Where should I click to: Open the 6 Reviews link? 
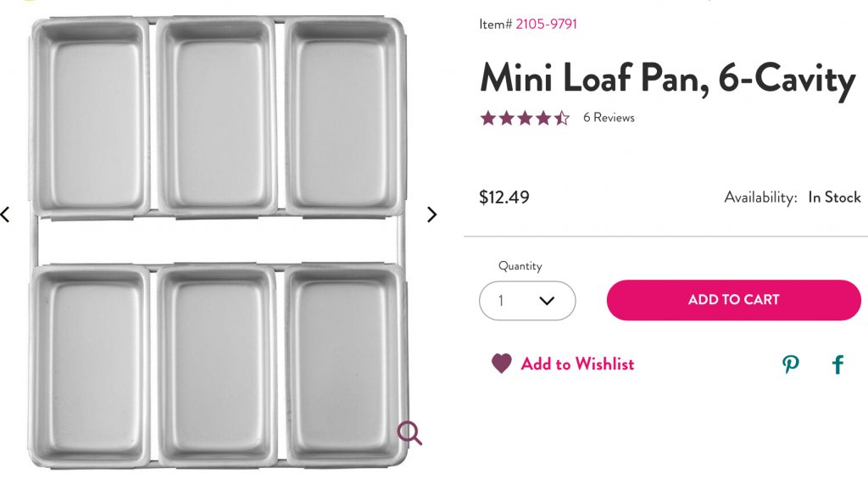609,118
